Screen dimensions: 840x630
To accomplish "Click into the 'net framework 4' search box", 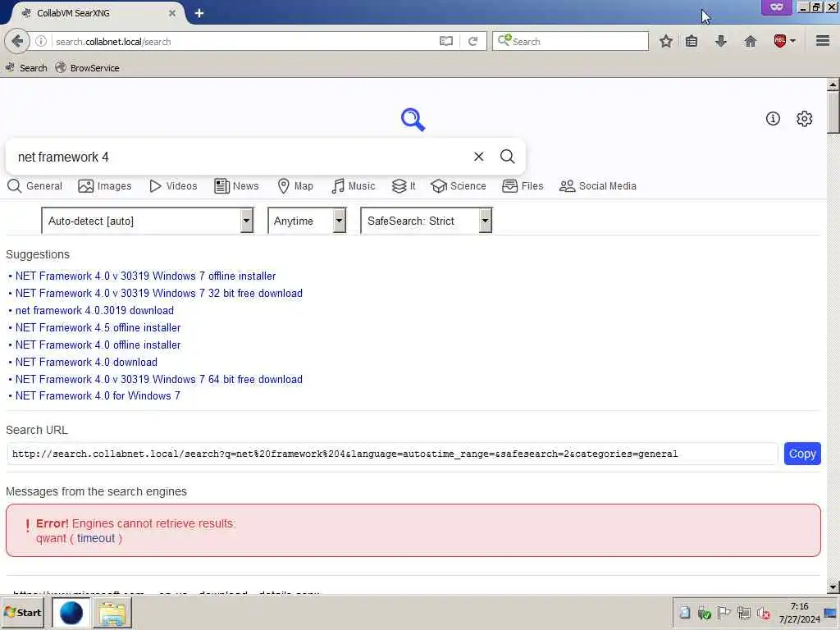I will (x=241, y=157).
